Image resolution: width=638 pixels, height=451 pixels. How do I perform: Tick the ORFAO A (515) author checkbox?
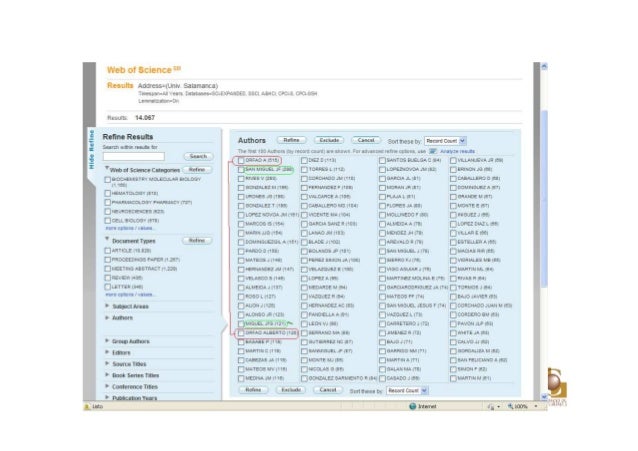(241, 160)
